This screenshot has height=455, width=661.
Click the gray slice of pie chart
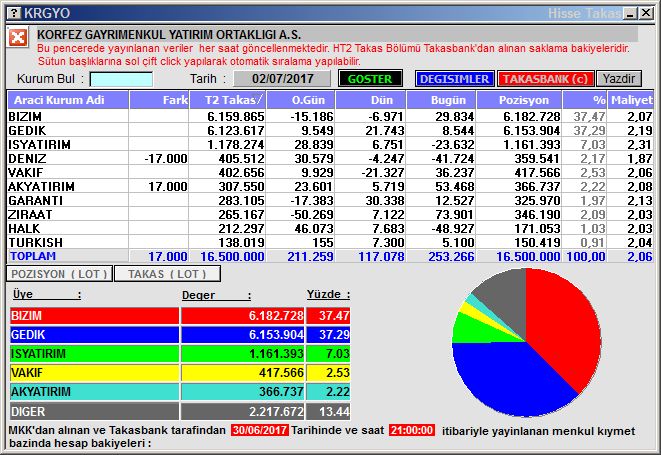[508, 297]
